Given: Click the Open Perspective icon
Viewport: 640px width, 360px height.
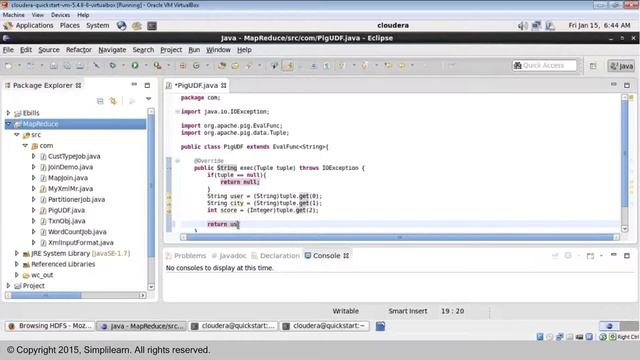Looking at the screenshot, I should click(x=593, y=66).
